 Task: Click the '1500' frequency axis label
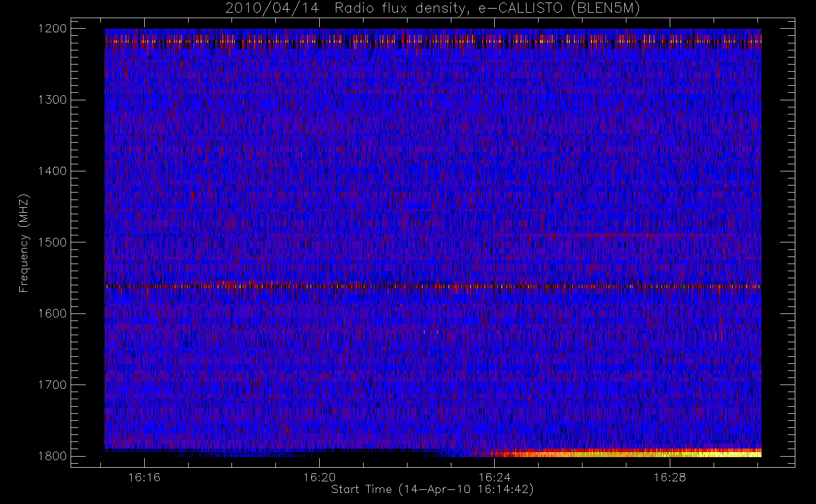52,242
